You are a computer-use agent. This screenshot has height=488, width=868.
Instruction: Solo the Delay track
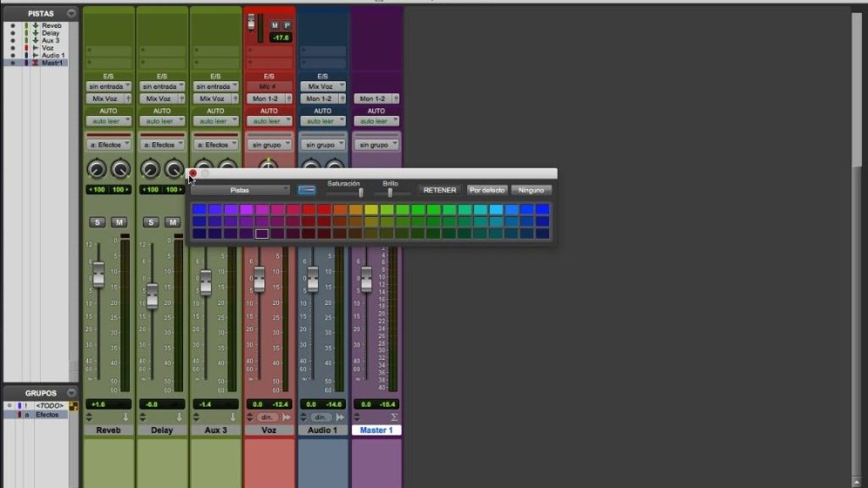[x=151, y=223]
